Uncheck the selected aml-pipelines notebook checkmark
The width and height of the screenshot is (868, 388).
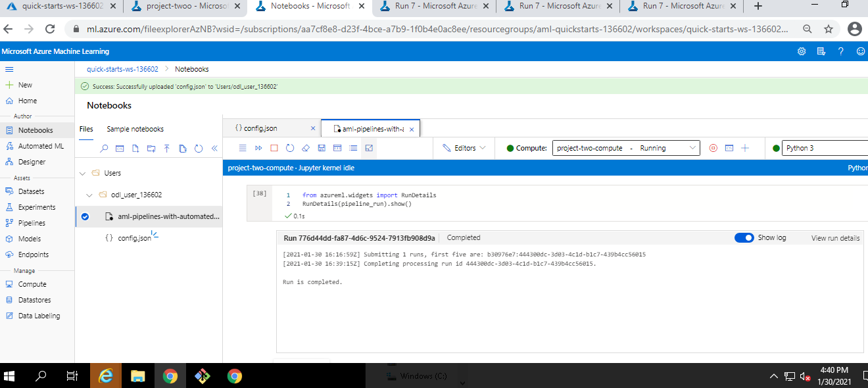tap(85, 216)
